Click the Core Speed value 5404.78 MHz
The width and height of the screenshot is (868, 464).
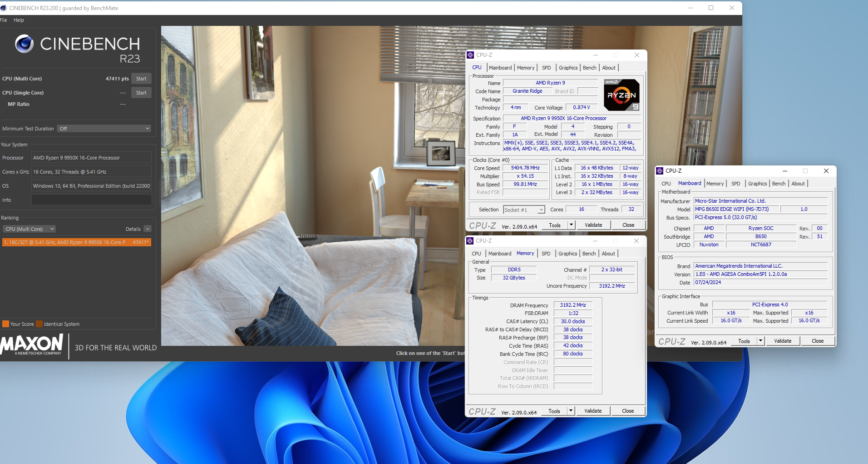pyautogui.click(x=525, y=168)
